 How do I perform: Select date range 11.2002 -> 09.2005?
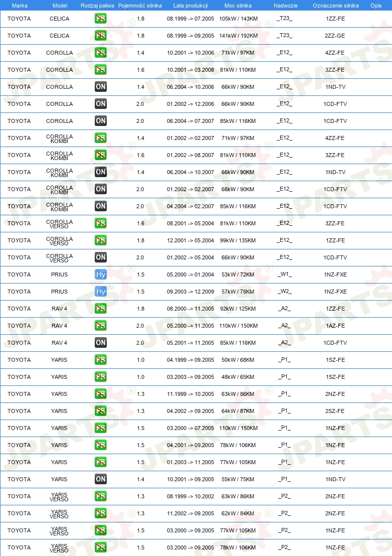(190, 513)
